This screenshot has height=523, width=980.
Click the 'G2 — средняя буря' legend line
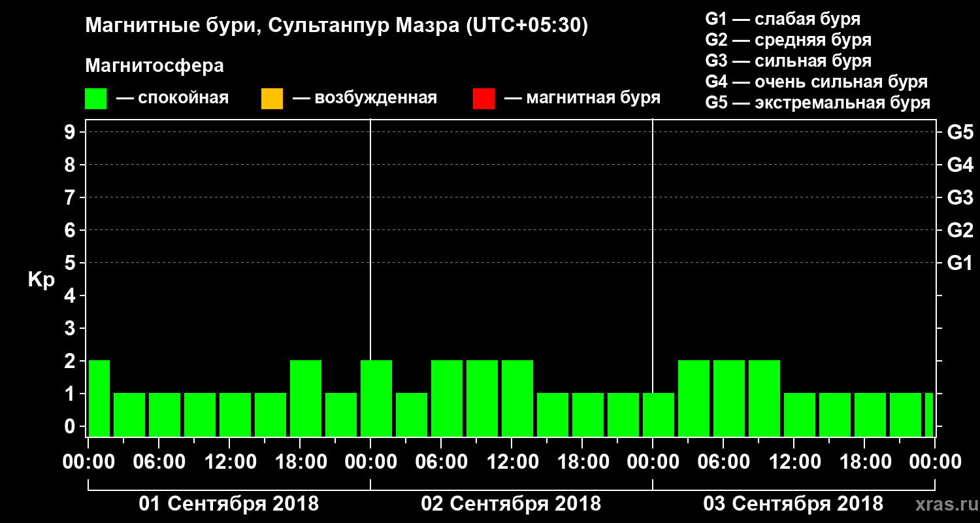point(789,40)
